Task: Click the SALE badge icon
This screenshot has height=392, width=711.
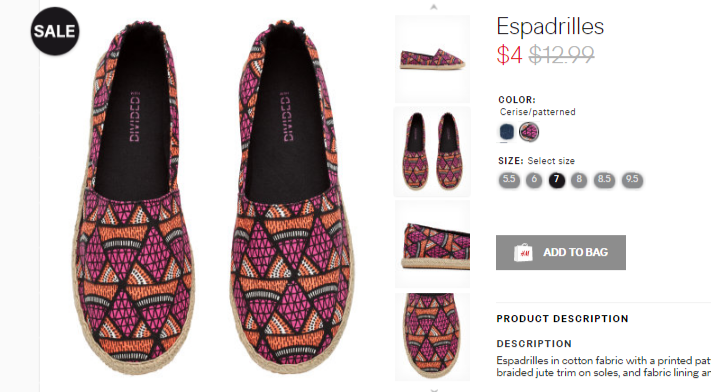Action: 55,31
